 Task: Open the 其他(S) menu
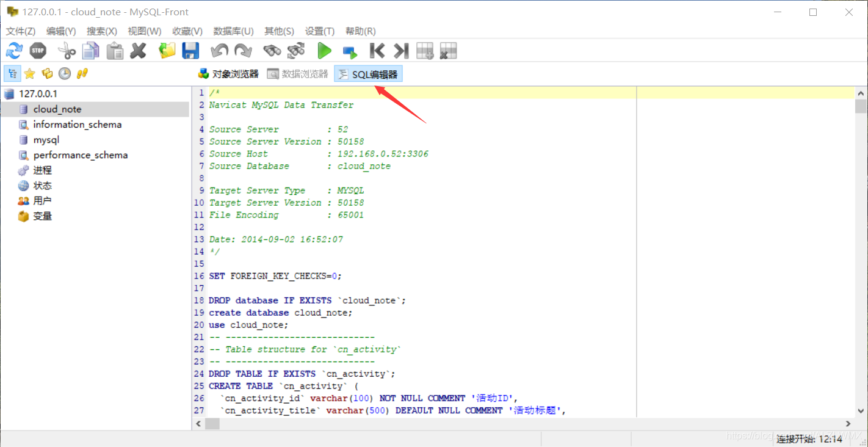point(279,31)
